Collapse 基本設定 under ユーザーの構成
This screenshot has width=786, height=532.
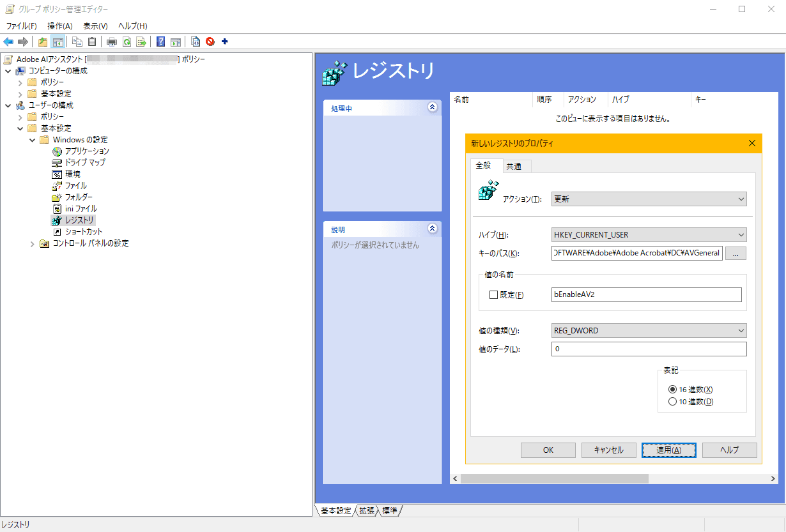click(x=19, y=128)
